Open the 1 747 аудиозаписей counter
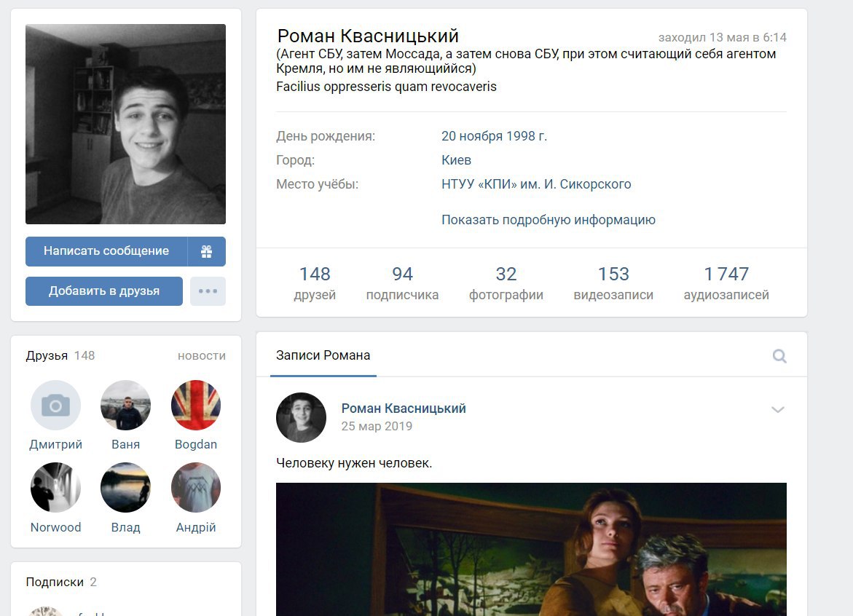The width and height of the screenshot is (853, 616). click(726, 283)
